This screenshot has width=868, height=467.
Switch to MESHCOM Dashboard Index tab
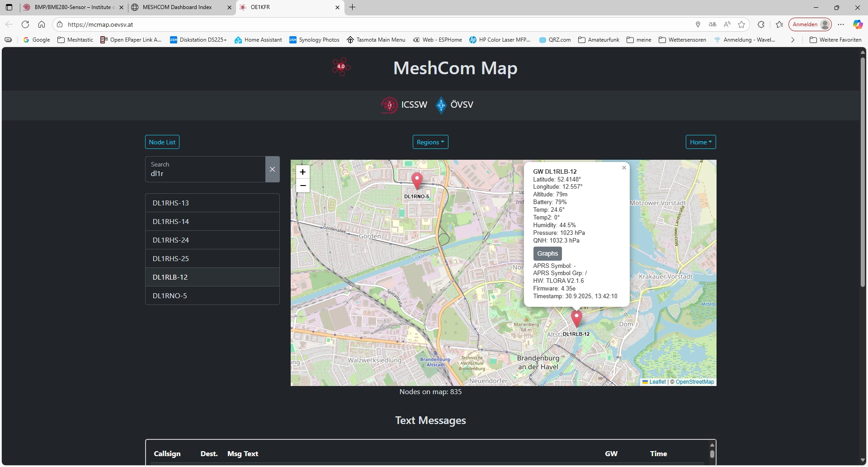(x=177, y=7)
